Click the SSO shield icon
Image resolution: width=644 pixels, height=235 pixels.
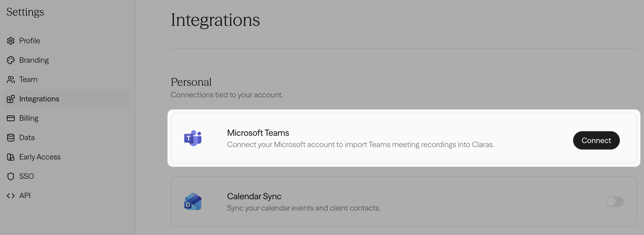click(x=11, y=176)
